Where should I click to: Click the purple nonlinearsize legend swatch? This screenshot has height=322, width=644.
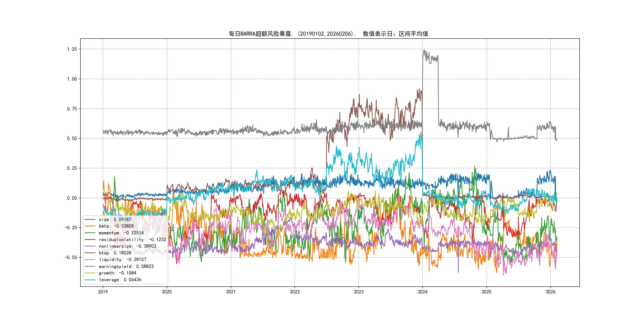pyautogui.click(x=90, y=246)
